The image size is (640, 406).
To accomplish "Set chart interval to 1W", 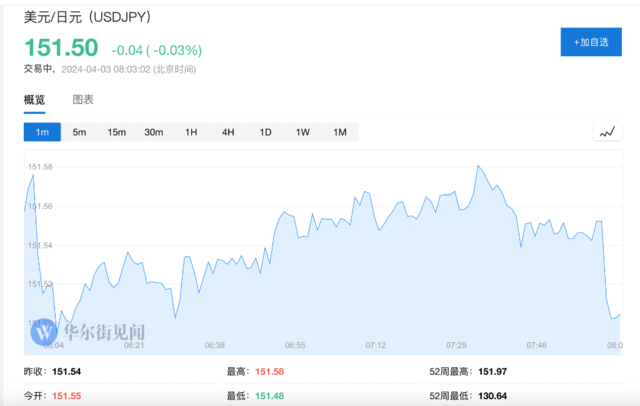I will click(302, 132).
